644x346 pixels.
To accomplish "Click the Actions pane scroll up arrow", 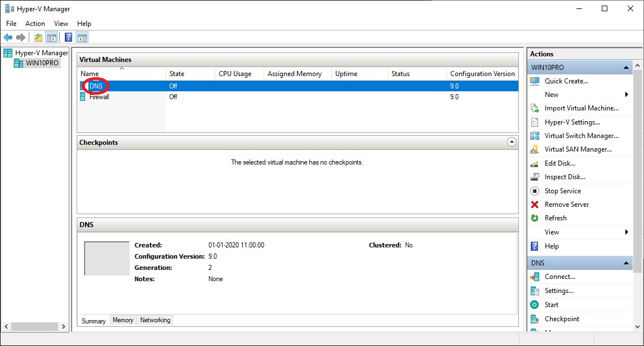I will (x=637, y=66).
